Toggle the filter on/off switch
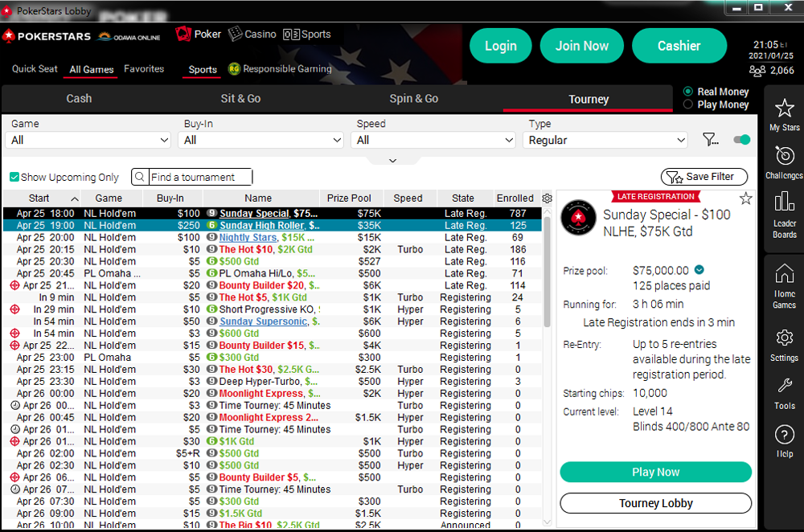804x532 pixels. 741,139
